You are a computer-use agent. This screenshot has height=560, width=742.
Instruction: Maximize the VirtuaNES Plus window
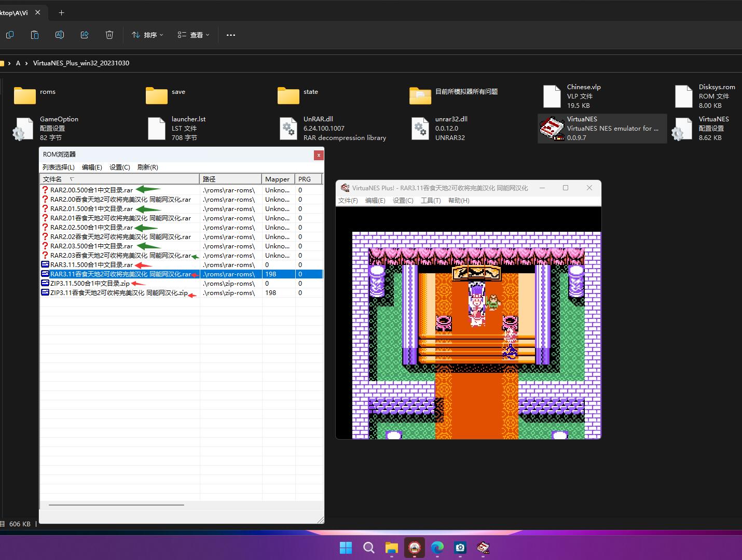tap(566, 188)
